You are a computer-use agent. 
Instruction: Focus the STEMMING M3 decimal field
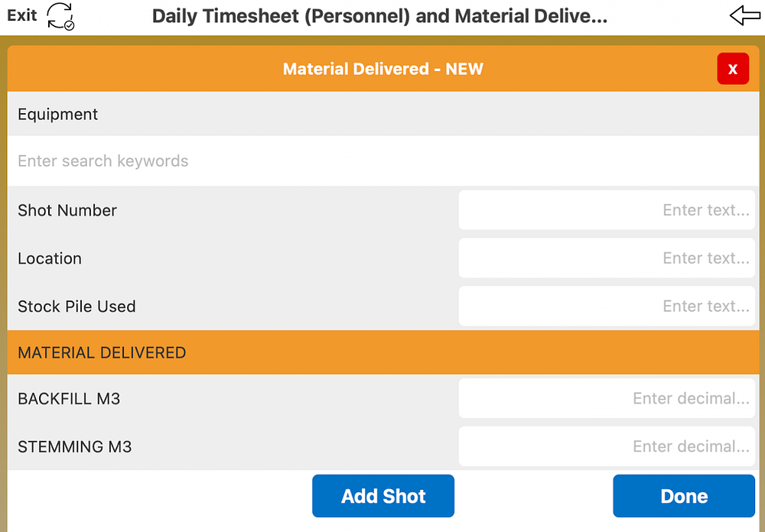607,446
